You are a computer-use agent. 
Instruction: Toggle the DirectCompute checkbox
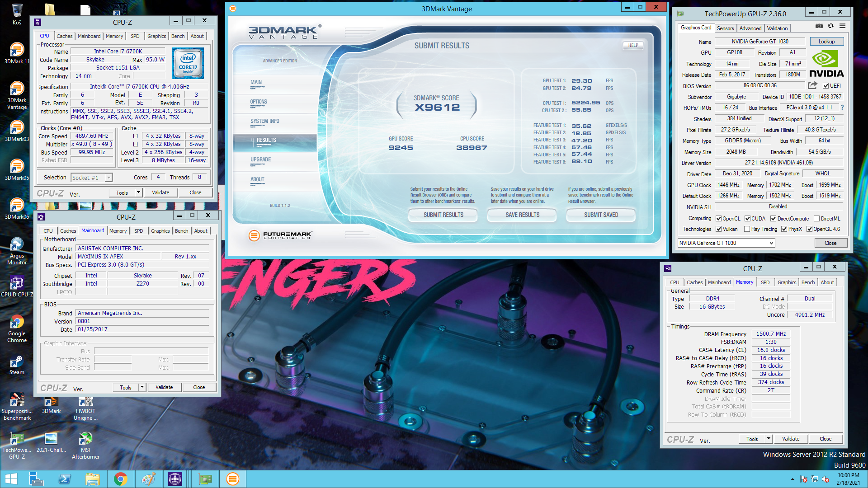[x=773, y=219]
